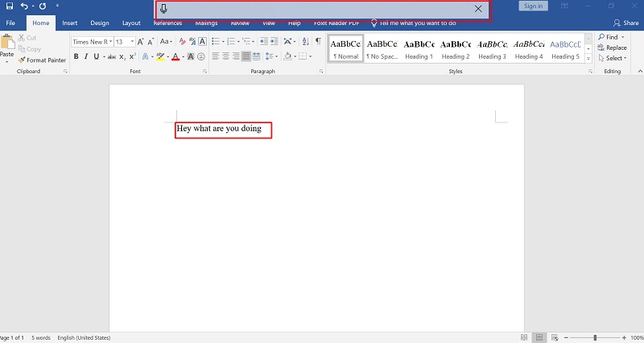Show paragraph marks with the pilcrow icon

[318, 41]
